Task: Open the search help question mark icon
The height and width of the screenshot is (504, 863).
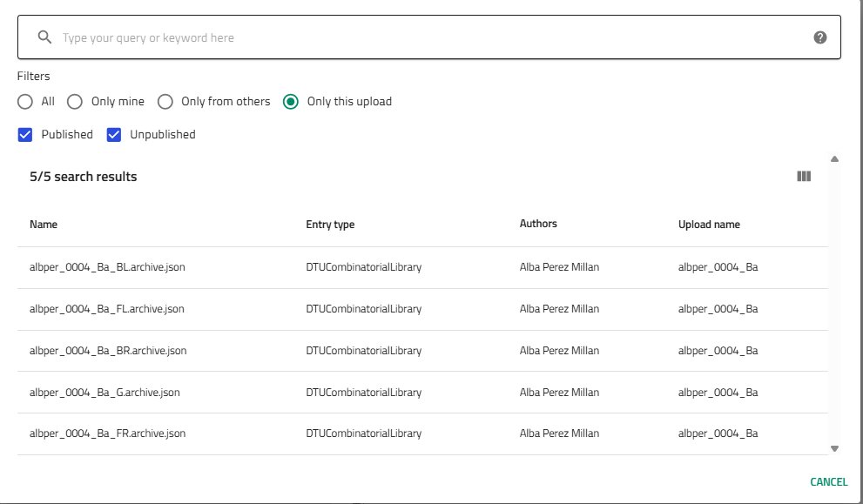Action: point(819,37)
